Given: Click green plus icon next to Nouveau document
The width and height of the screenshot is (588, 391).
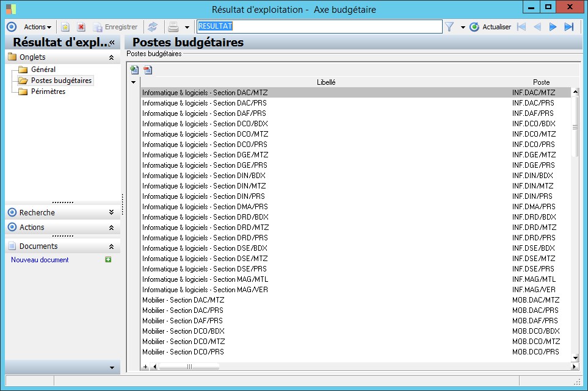Looking at the screenshot, I should pos(108,259).
